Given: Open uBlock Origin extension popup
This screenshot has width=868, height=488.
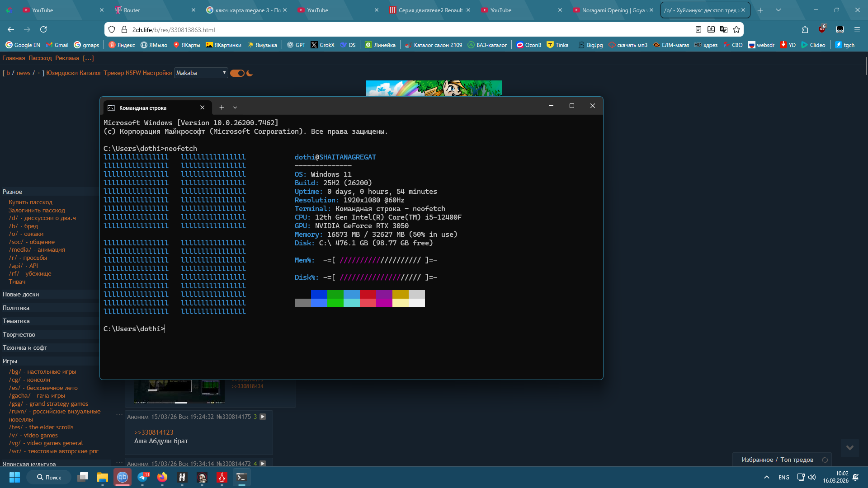Looking at the screenshot, I should click(822, 29).
